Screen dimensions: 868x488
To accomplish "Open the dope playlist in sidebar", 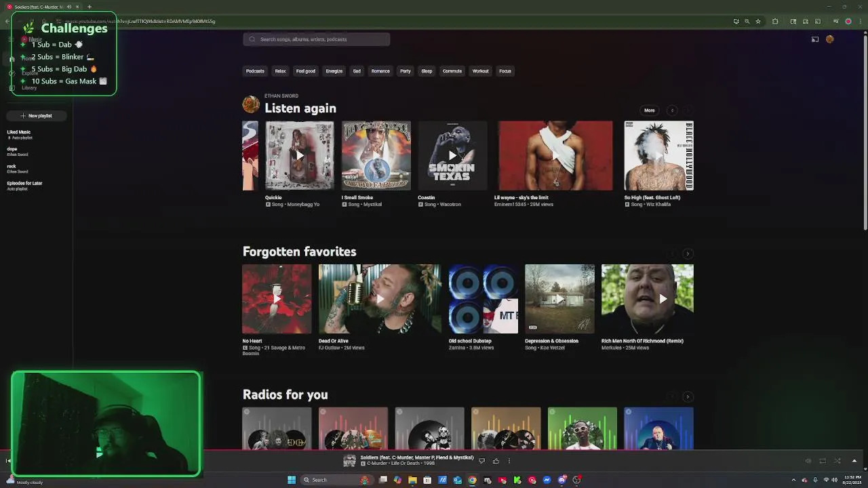I will coord(18,151).
